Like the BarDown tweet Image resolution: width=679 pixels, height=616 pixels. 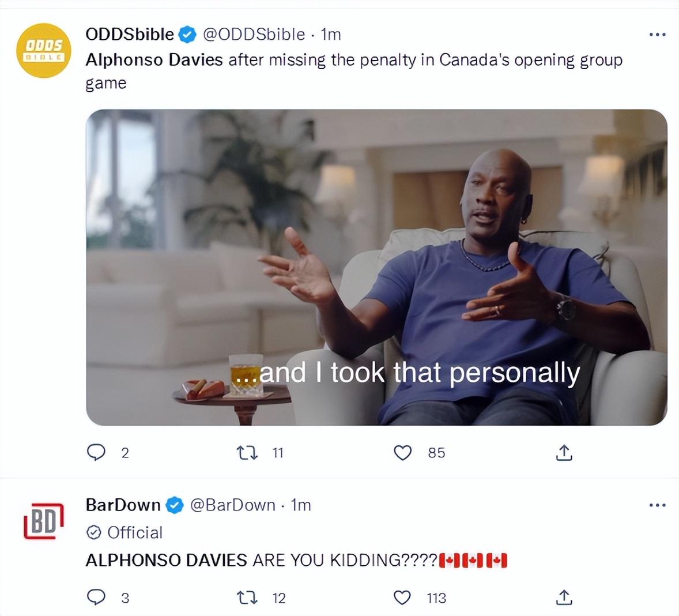pos(402,598)
